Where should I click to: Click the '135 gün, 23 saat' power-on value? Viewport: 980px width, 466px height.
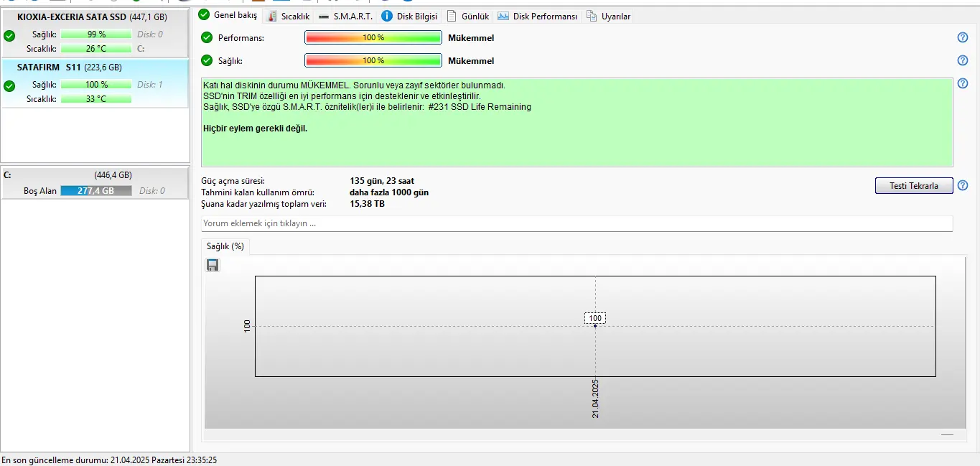[381, 181]
